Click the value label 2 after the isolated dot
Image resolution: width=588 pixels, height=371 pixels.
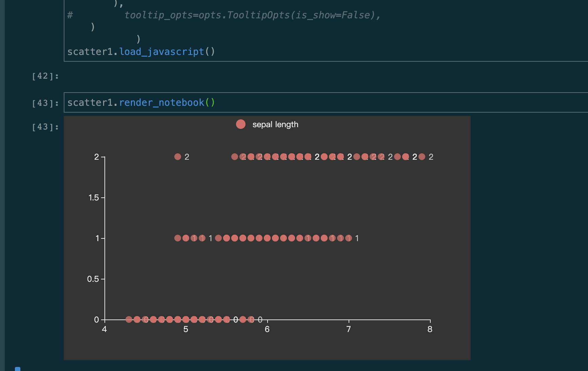(187, 157)
